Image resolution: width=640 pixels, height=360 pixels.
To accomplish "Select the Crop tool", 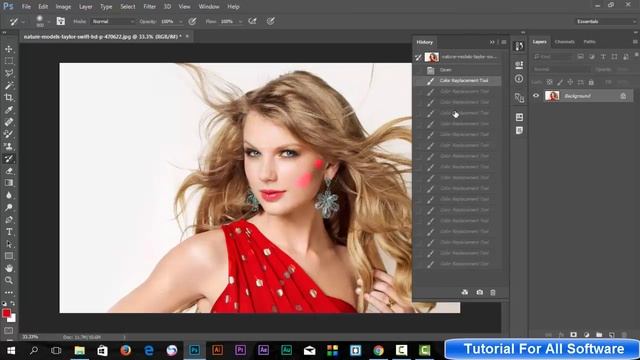I will [x=9, y=98].
